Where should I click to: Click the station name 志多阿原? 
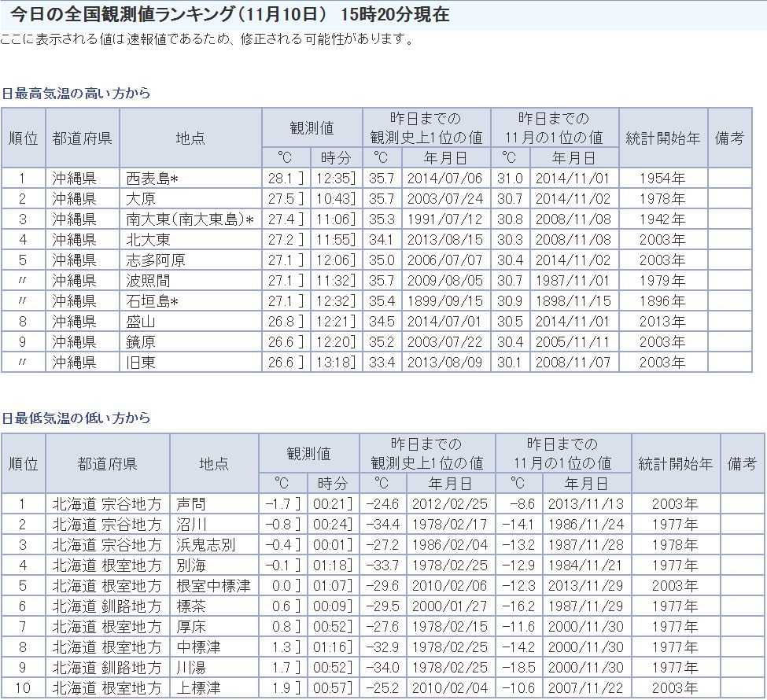(x=156, y=260)
